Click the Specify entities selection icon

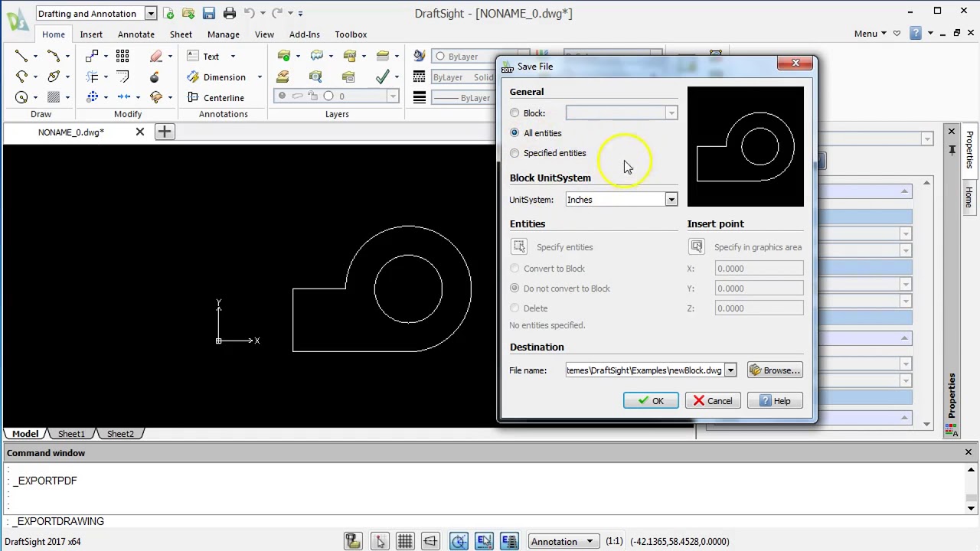pos(519,246)
